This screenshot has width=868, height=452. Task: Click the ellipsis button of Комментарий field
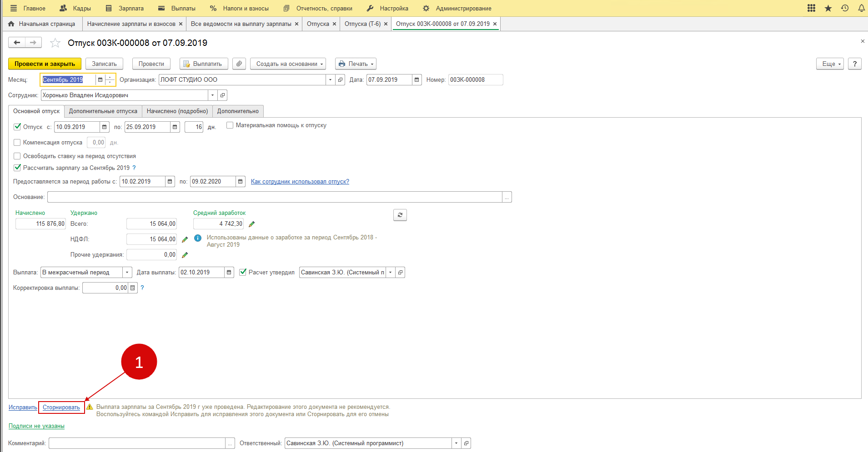click(x=230, y=443)
